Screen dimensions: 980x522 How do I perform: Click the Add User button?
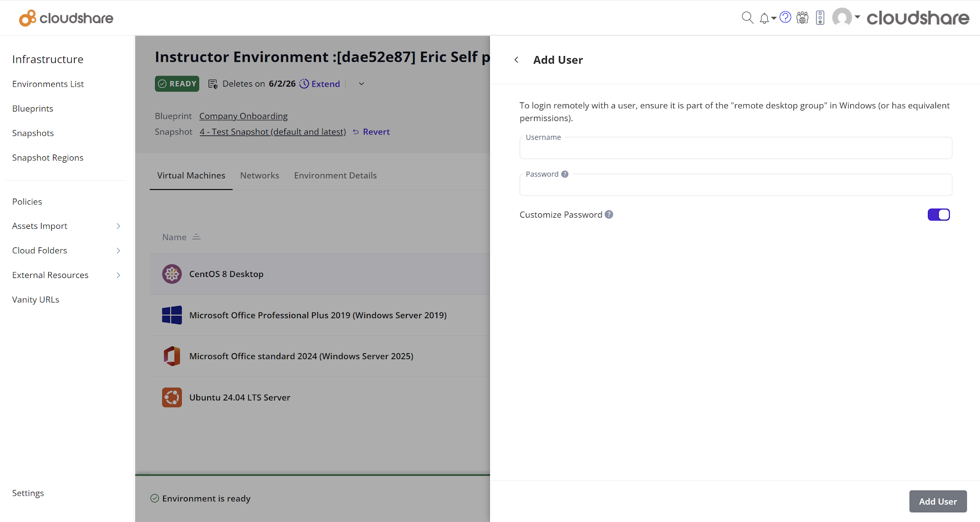938,501
